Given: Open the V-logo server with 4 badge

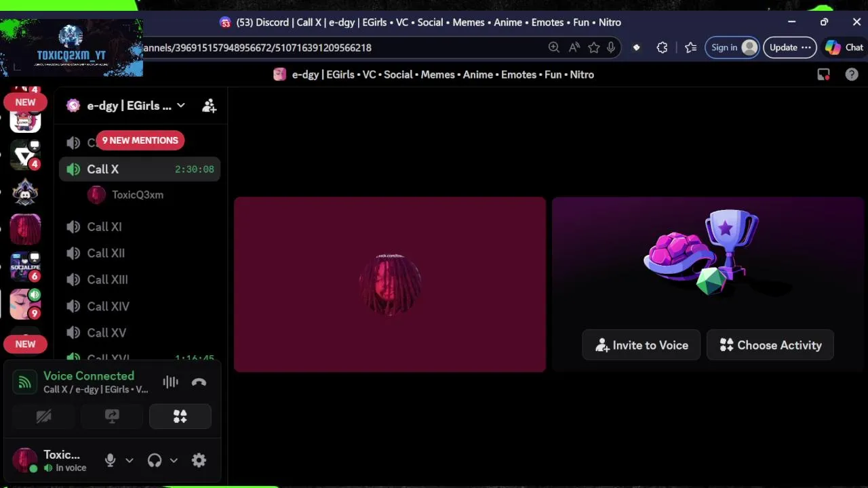Looking at the screenshot, I should [x=25, y=155].
